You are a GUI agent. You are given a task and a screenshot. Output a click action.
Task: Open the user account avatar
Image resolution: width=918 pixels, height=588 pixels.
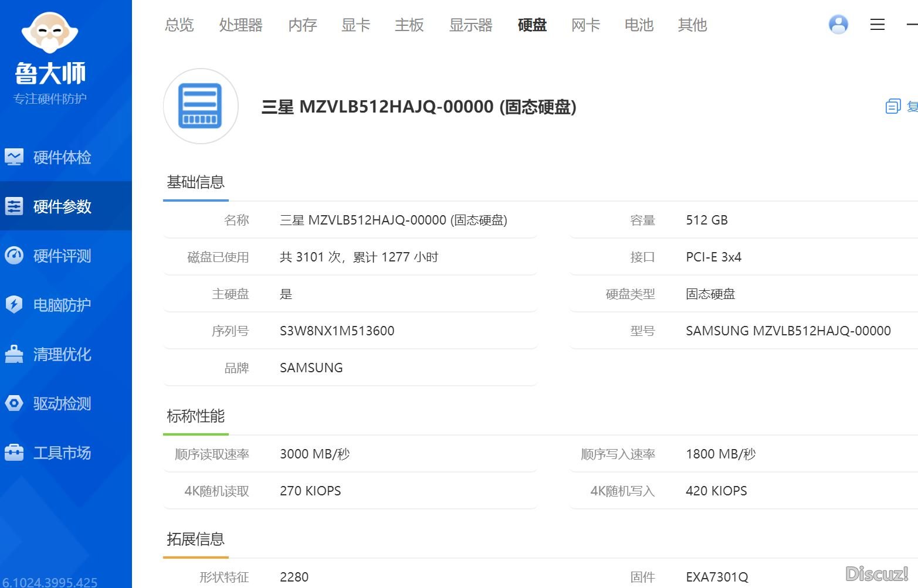click(x=838, y=25)
